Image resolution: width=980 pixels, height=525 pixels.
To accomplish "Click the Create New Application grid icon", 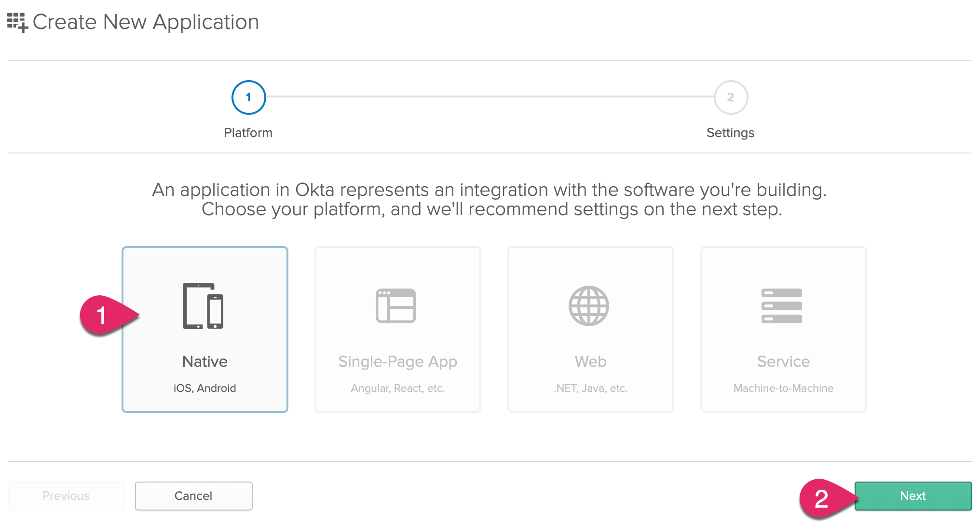I will tap(17, 22).
